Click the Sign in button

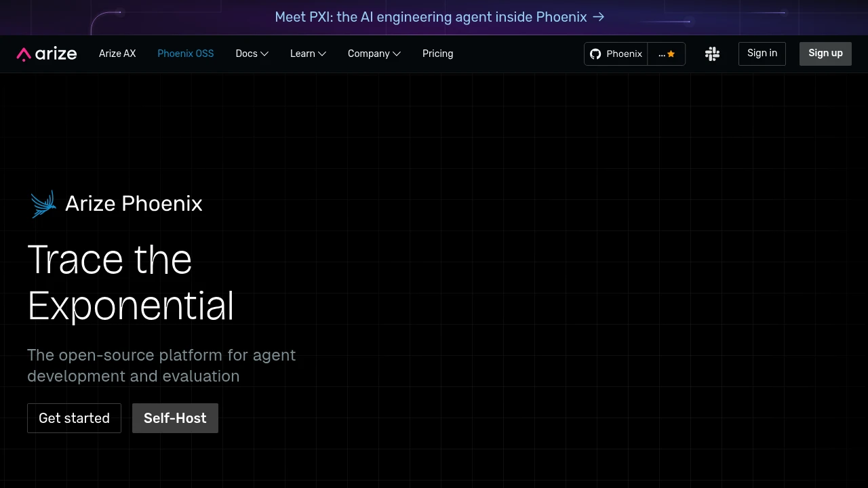(762, 54)
